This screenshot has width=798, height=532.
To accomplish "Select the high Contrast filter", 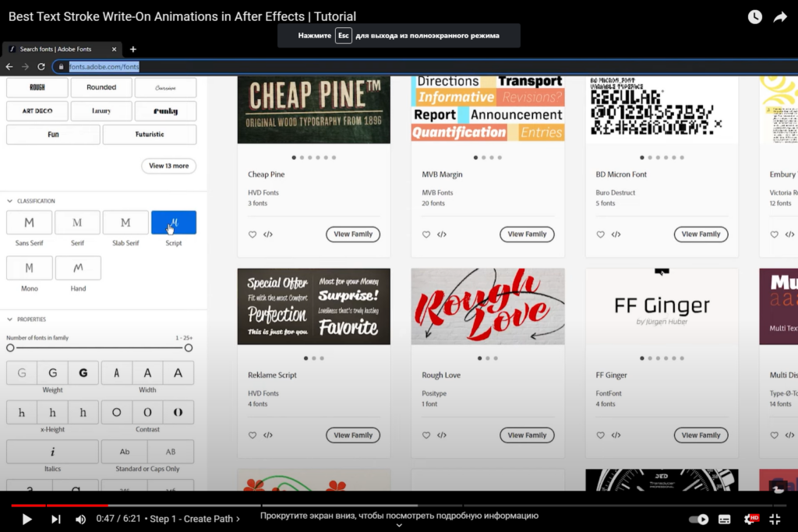I will point(178,413).
